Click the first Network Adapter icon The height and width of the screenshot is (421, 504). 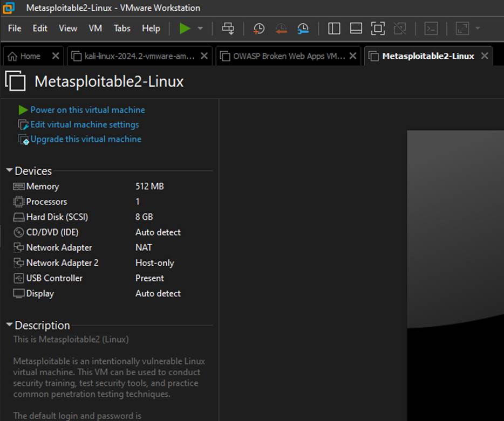coord(19,247)
